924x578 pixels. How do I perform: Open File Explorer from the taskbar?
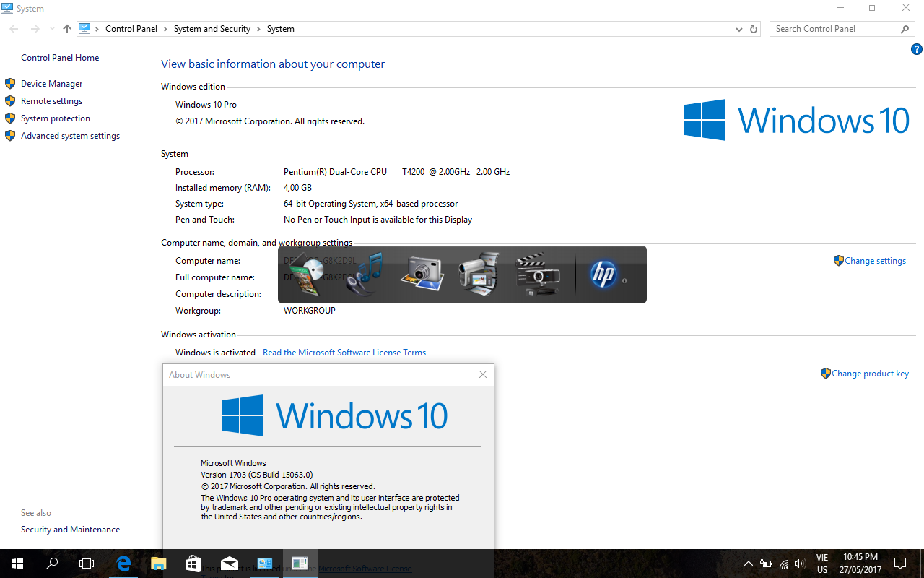[159, 564]
